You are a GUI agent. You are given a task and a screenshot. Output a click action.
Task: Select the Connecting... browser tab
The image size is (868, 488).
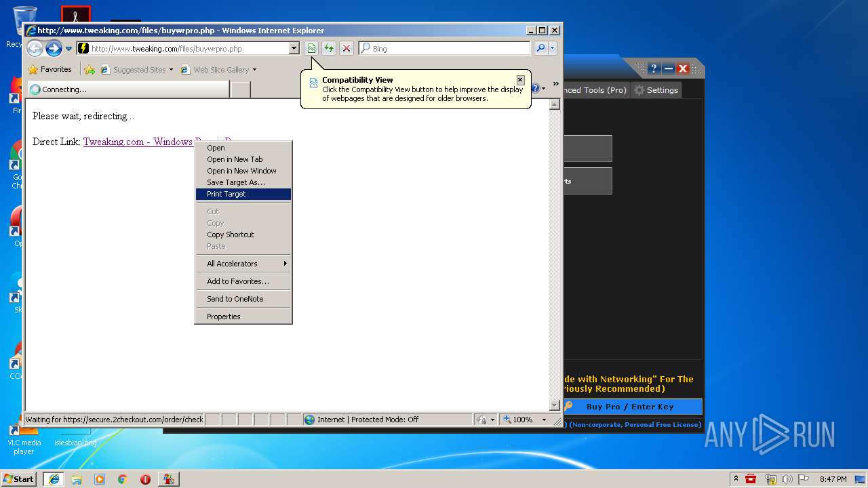point(128,89)
